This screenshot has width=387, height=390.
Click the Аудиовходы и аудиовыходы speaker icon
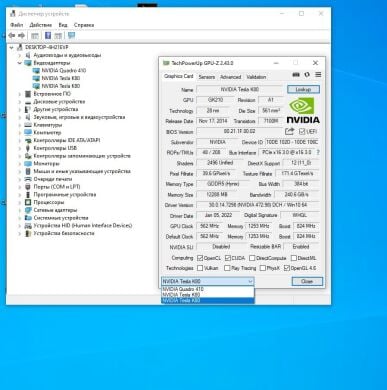pos(28,55)
